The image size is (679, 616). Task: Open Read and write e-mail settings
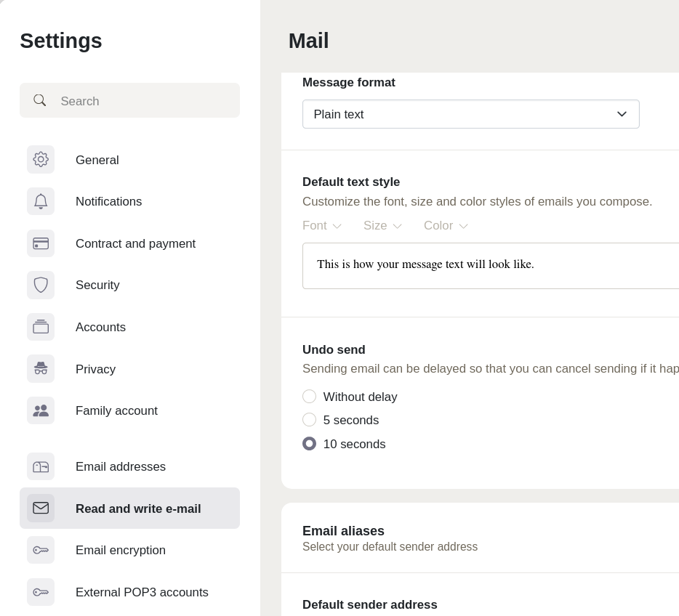138,508
